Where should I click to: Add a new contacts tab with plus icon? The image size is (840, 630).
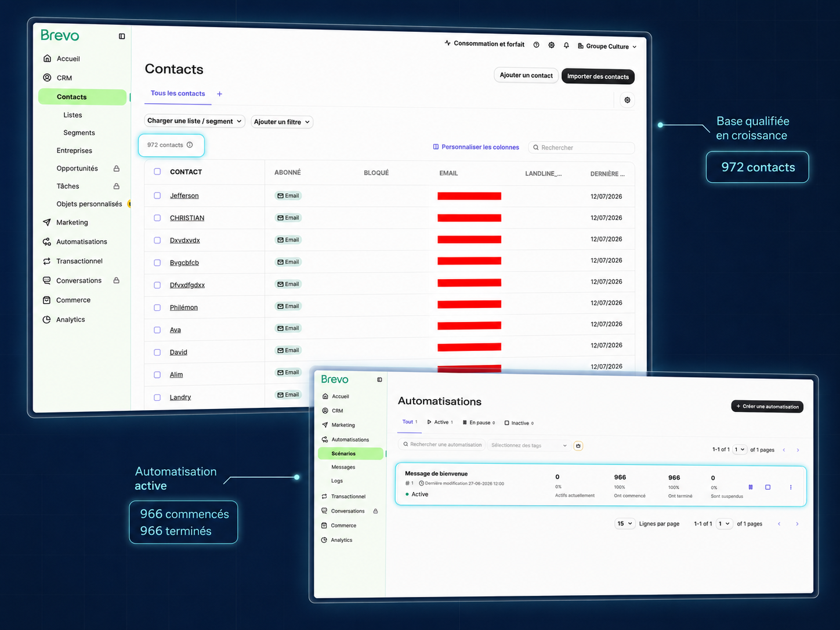[x=219, y=94]
